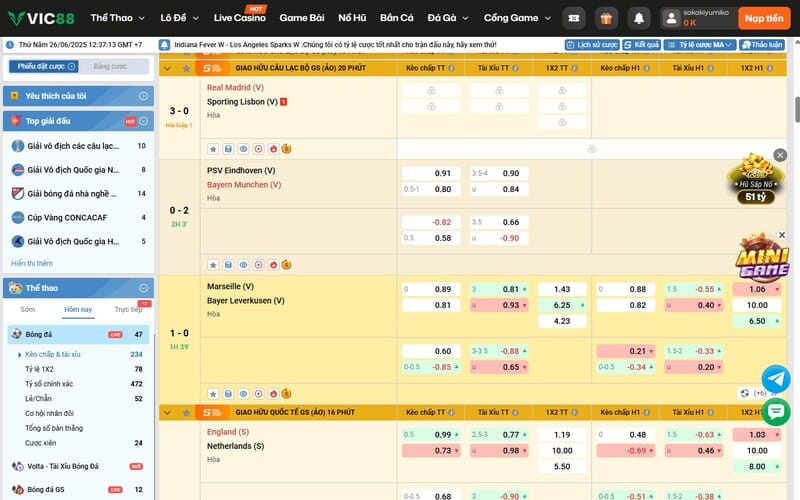Open Live Casino menu item
This screenshot has height=500, width=800.
tap(240, 18)
